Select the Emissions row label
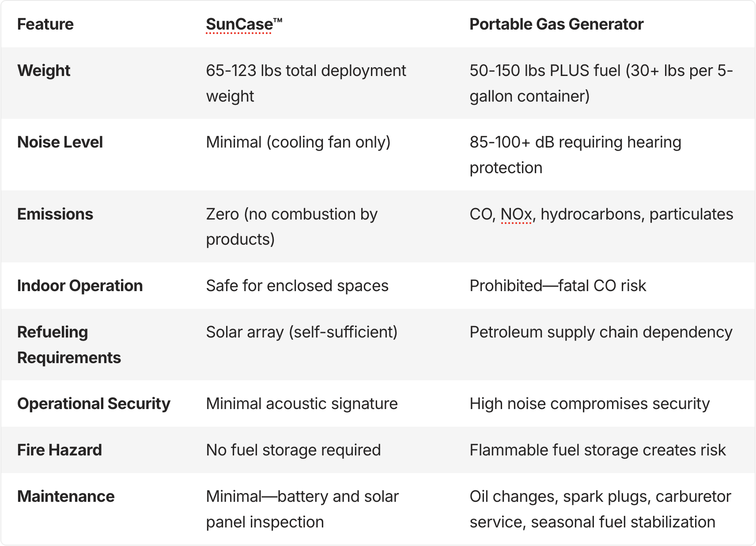This screenshot has height=546, width=756. click(55, 214)
